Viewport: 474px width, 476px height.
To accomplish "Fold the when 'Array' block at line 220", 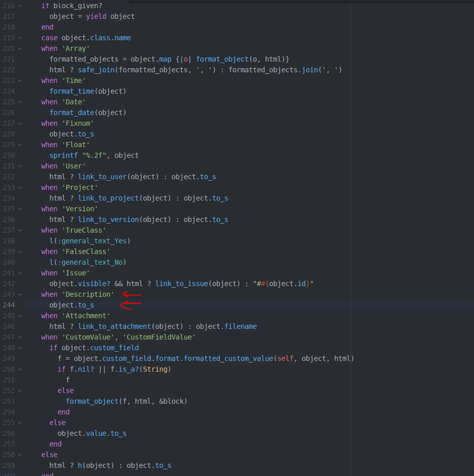I will 19,48.
